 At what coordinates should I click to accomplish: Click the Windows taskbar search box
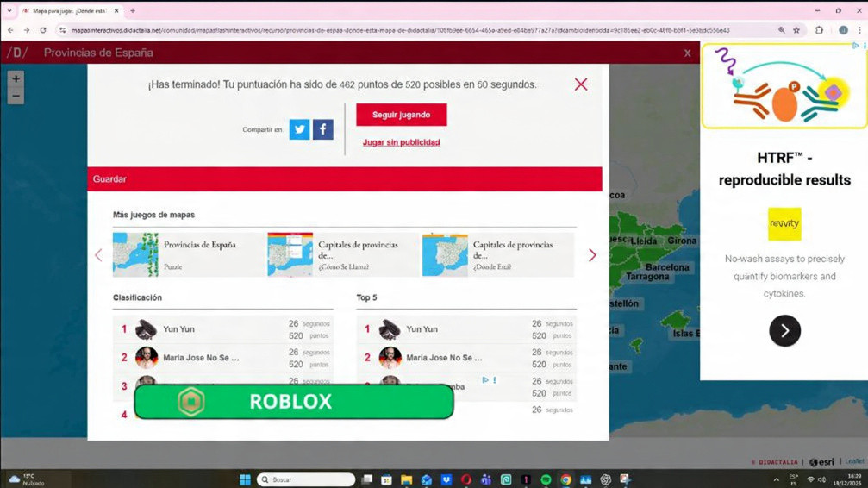[x=307, y=479]
